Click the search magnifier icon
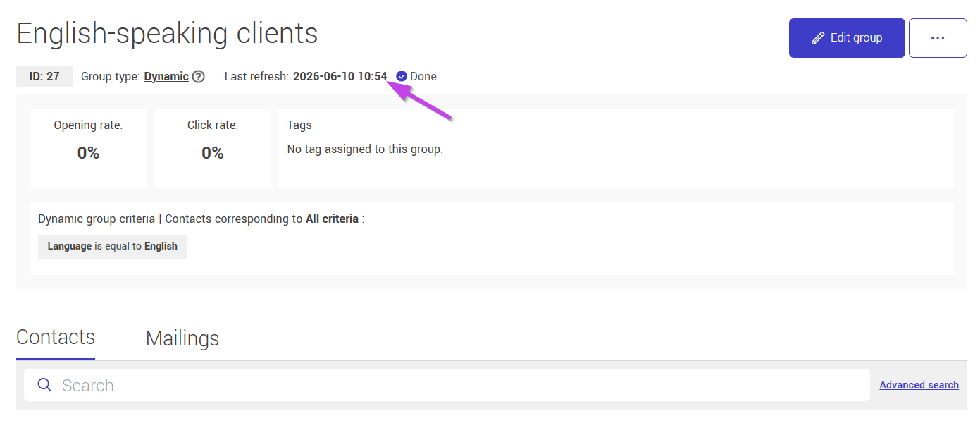The height and width of the screenshot is (423, 980). point(45,385)
